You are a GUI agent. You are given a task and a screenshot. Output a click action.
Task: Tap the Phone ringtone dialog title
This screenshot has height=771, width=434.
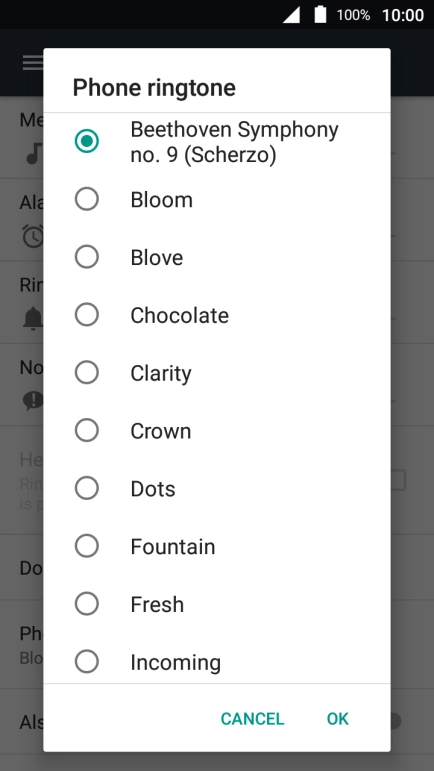pyautogui.click(x=154, y=88)
